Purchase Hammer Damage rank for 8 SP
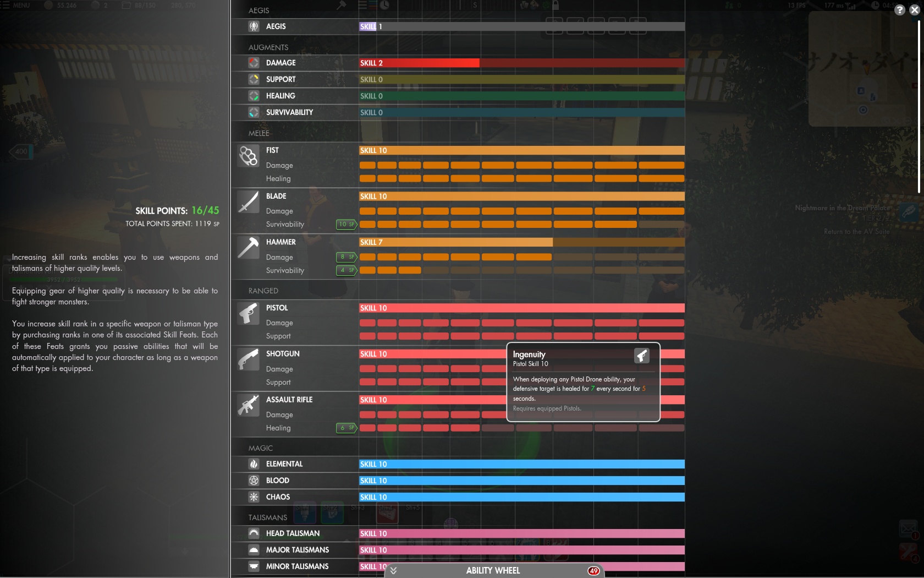924x578 pixels. pos(346,257)
